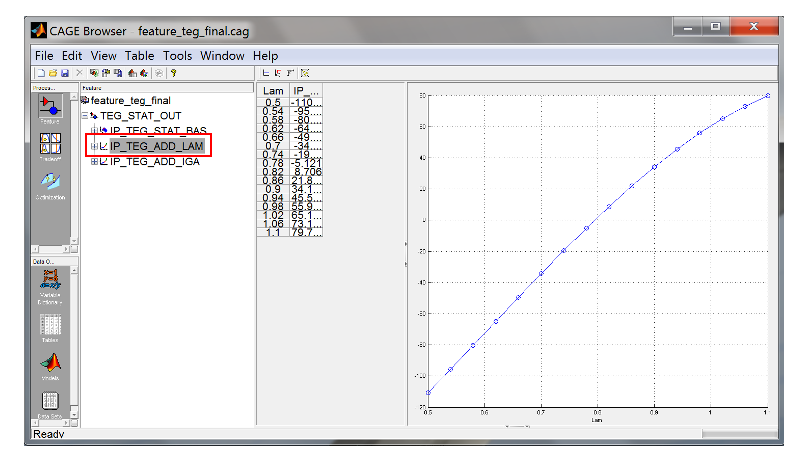Expand the IP_TEG_ADD_LAM node
The width and height of the screenshot is (798, 462).
coord(94,146)
